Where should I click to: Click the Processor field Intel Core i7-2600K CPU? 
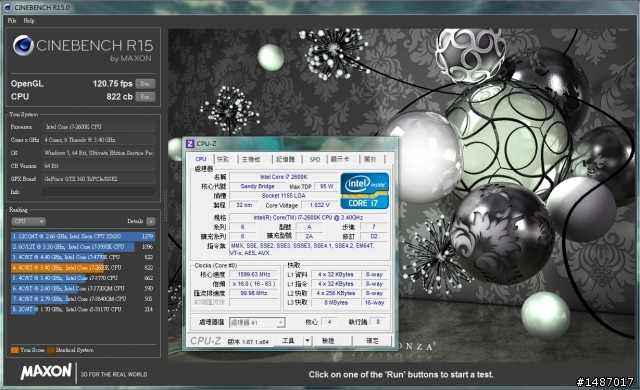[99, 127]
